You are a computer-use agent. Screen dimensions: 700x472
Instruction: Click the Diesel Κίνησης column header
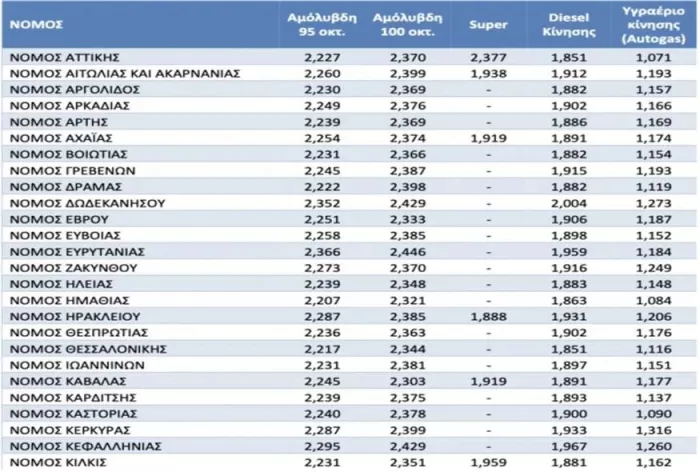569,25
